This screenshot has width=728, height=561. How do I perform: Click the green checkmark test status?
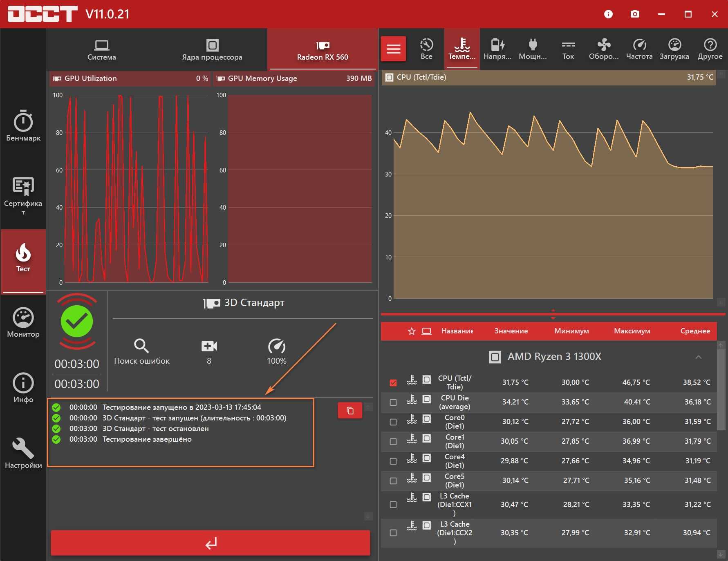click(77, 322)
